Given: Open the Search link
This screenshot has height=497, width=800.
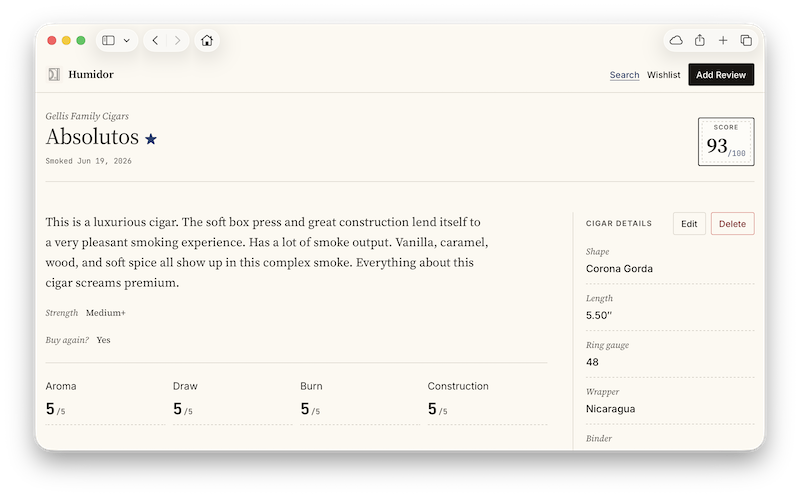Looking at the screenshot, I should tap(624, 75).
